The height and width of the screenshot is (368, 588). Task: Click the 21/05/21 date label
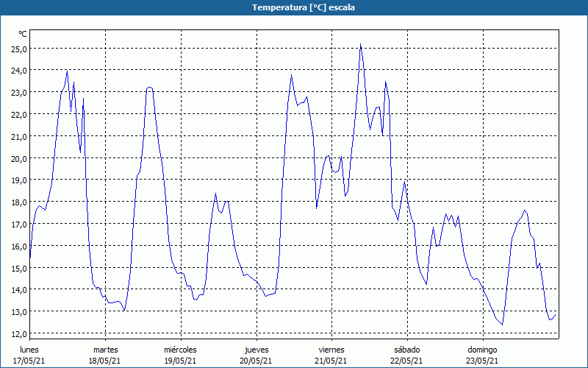331,361
